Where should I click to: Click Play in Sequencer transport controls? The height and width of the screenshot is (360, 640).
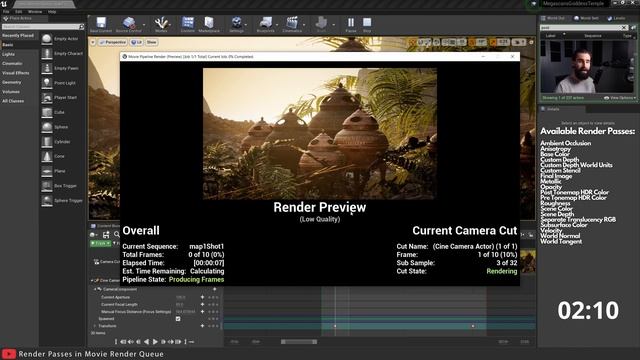155,342
